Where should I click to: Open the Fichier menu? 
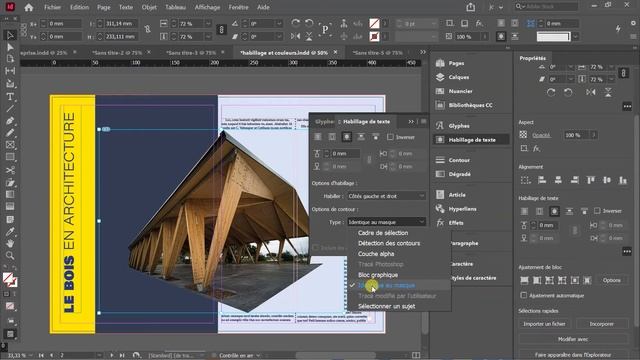[x=52, y=7]
